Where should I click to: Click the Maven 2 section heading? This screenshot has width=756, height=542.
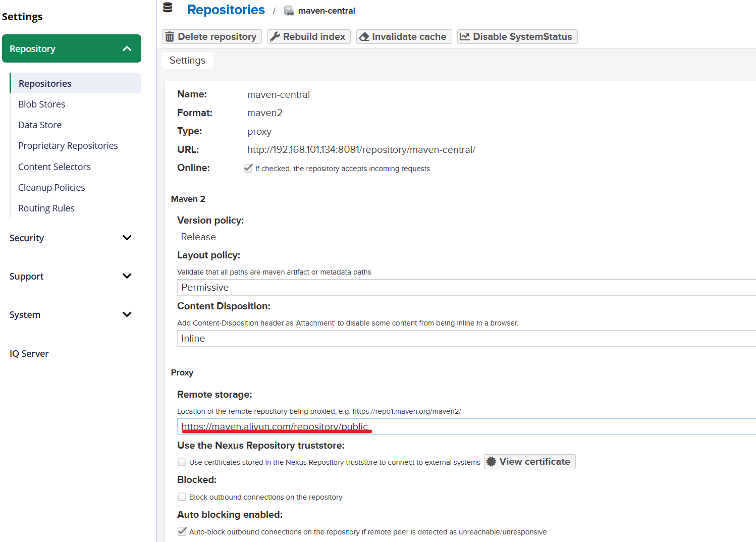188,199
